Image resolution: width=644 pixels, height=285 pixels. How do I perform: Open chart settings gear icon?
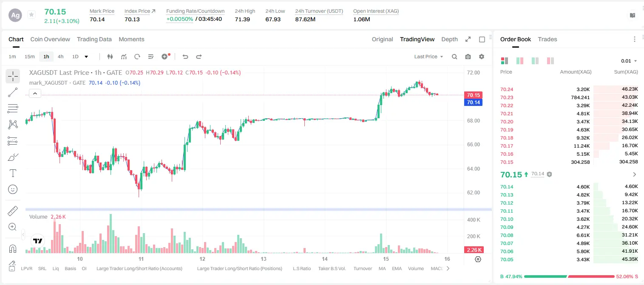pyautogui.click(x=482, y=57)
